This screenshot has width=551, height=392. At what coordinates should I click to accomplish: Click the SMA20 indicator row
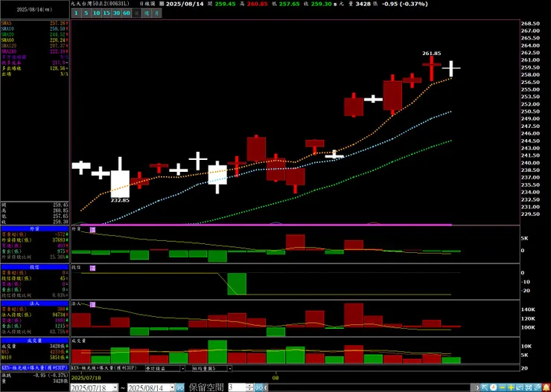[35, 34]
